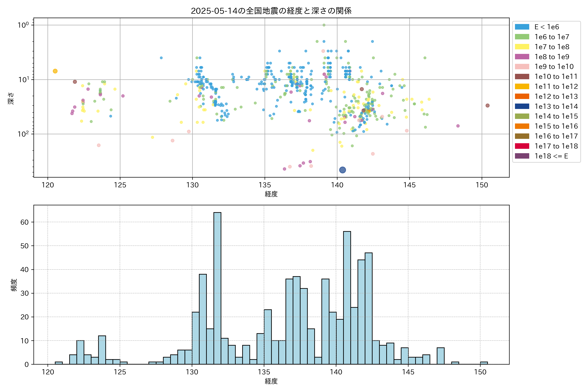Click the blue 'E < 1e6' legend swatch

point(522,27)
